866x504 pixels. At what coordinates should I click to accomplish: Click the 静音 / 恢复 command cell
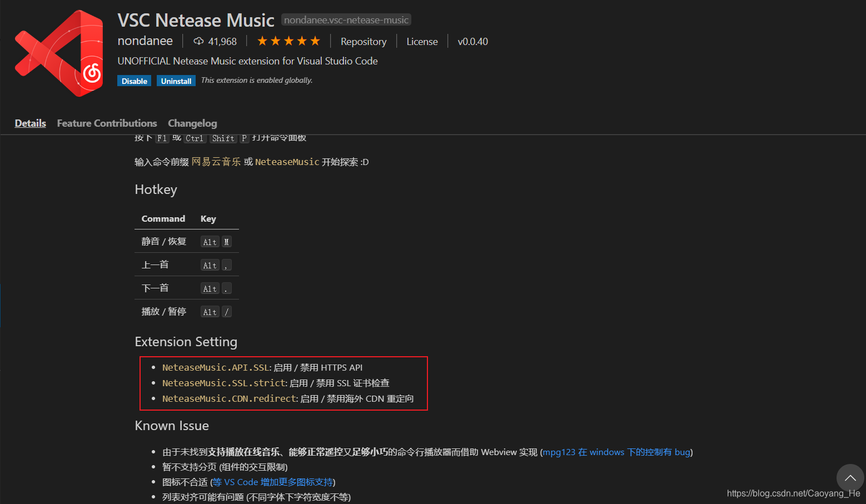(164, 241)
